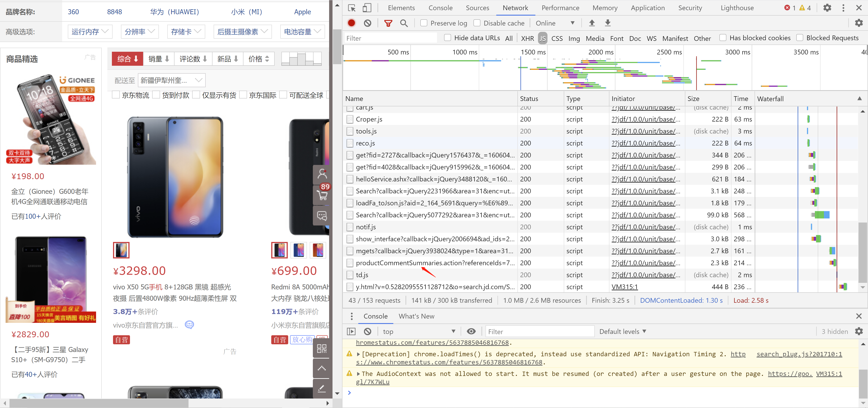Click the red record network log button
The width and height of the screenshot is (868, 408).
point(351,23)
